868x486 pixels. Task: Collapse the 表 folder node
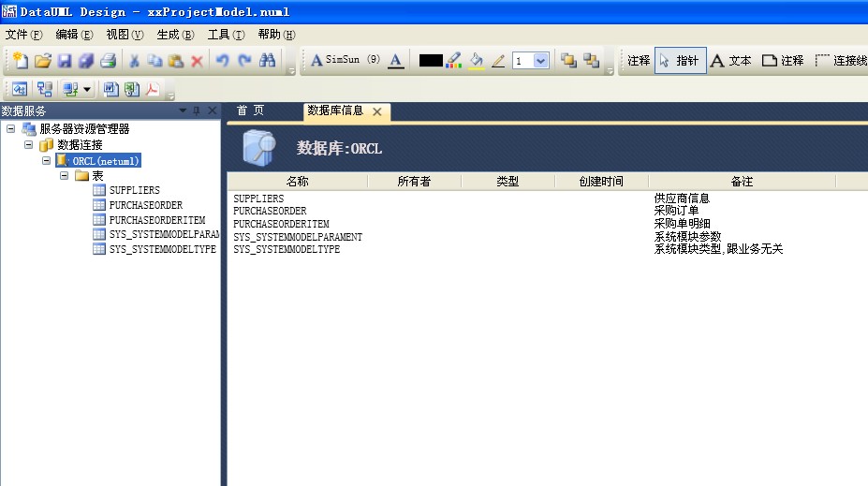(64, 175)
